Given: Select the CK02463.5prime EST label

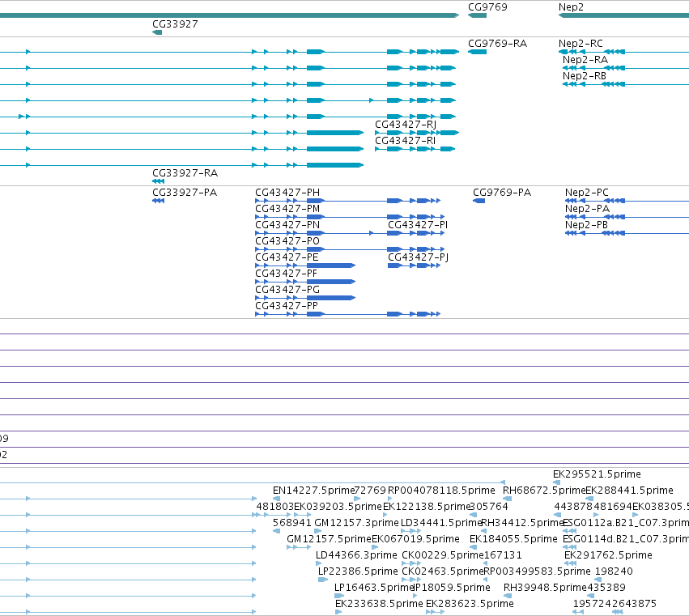Looking at the screenshot, I should (x=443, y=571).
